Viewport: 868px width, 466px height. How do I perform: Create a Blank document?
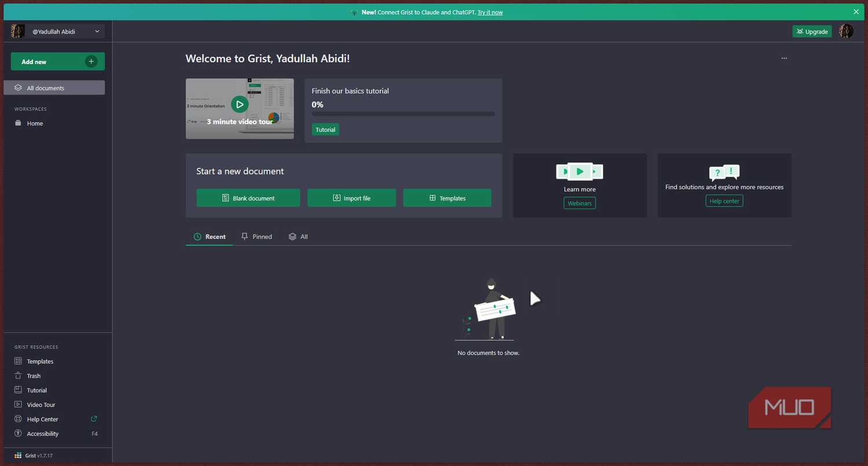(248, 198)
